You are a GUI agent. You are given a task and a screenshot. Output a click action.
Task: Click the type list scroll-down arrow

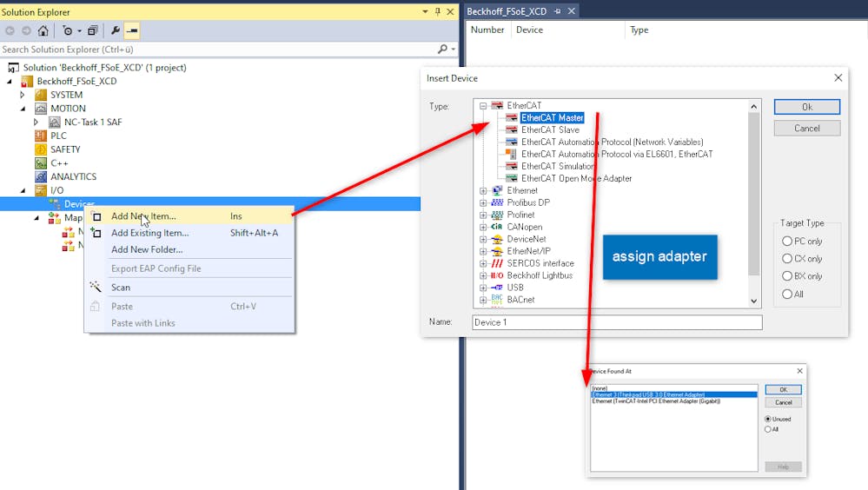tap(754, 301)
